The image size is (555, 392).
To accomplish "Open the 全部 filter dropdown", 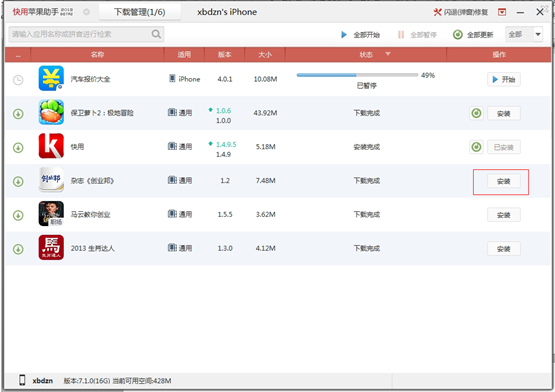I will click(524, 34).
